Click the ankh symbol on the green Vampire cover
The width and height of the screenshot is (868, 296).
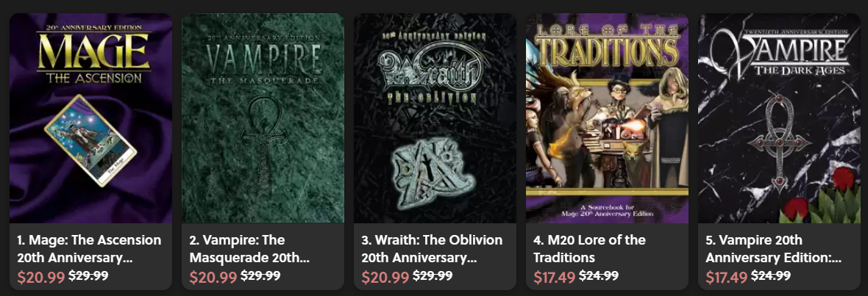(x=265, y=141)
